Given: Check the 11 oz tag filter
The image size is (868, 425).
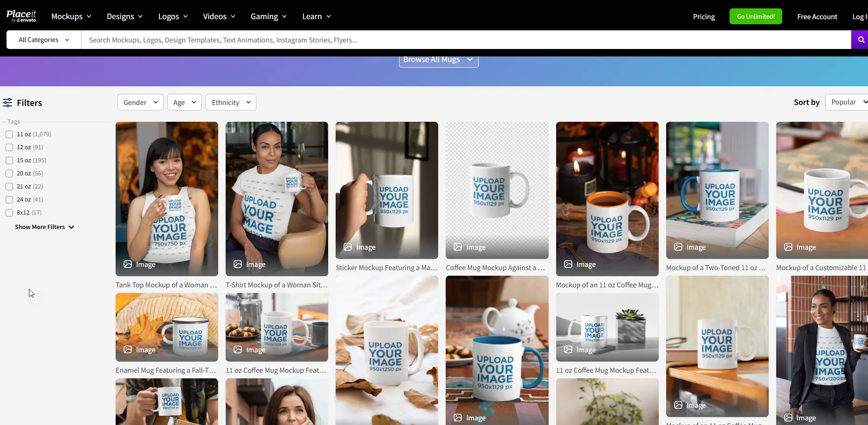Looking at the screenshot, I should 9,134.
